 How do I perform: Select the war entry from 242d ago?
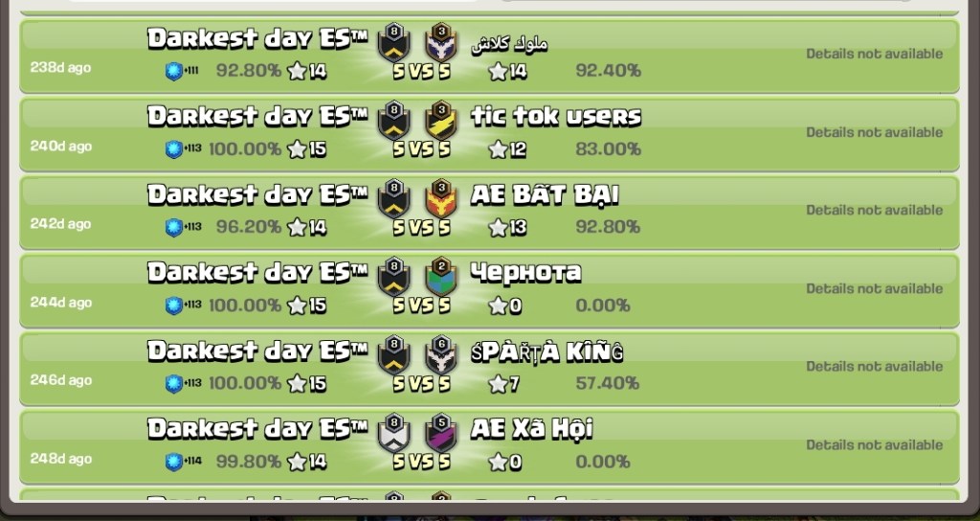pos(489,213)
